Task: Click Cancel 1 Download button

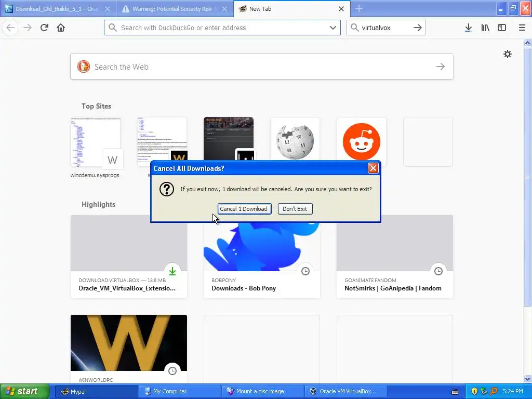Action: (244, 209)
